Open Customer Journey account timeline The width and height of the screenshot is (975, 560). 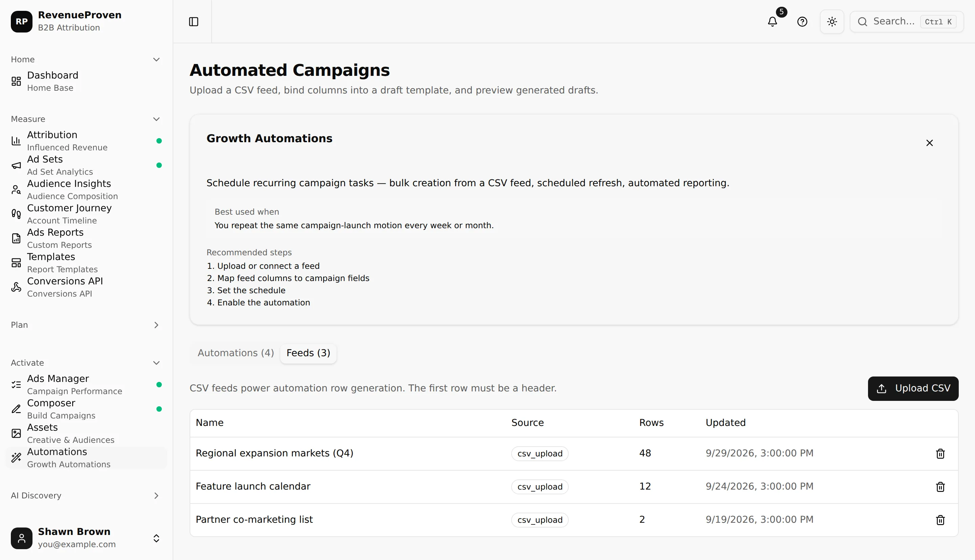86,214
